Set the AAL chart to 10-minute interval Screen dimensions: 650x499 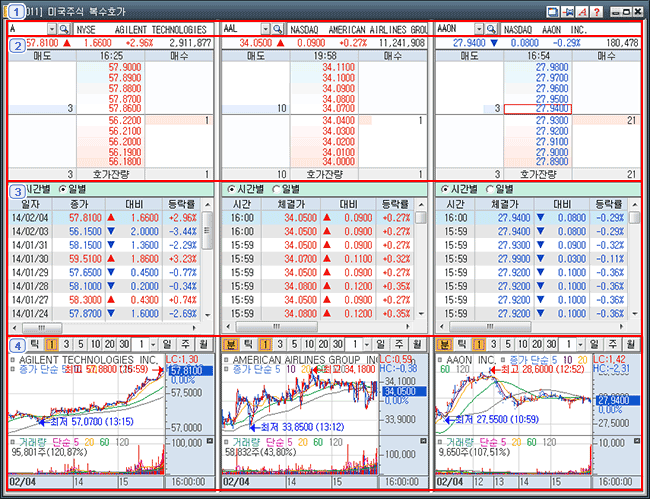[x=309, y=344]
